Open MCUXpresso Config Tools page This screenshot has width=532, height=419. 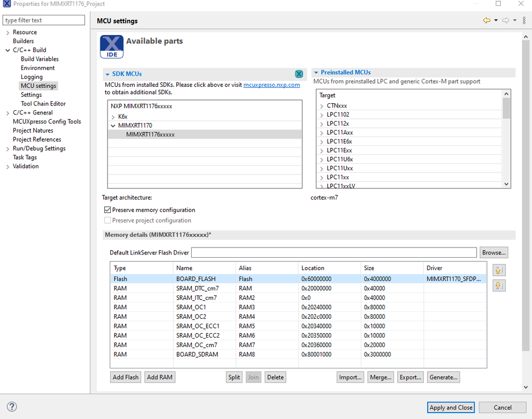(x=47, y=121)
